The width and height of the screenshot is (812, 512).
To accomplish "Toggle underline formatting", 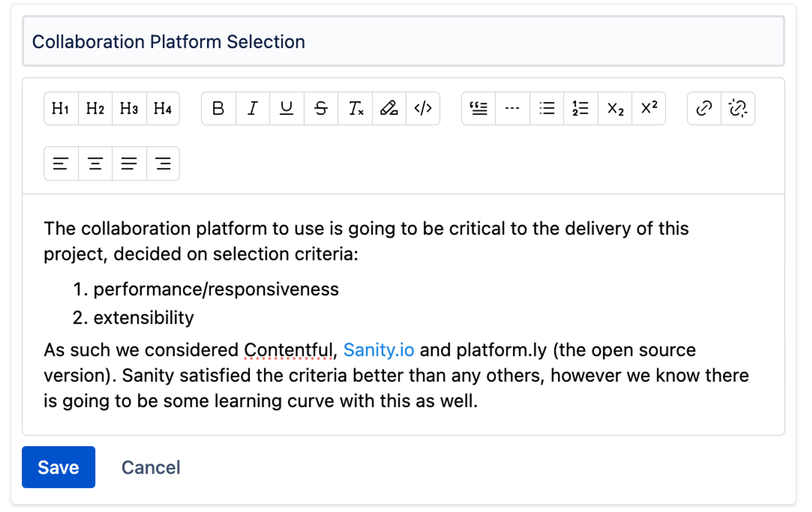I will 287,108.
